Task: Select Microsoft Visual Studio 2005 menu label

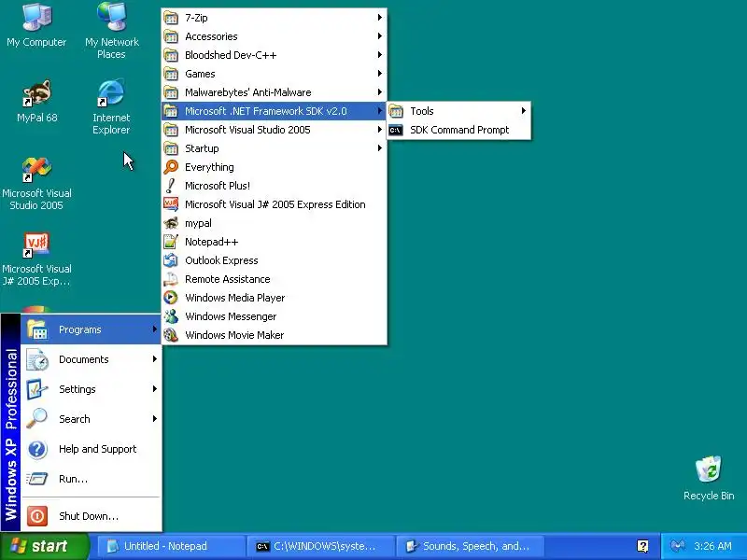Action: pyautogui.click(x=247, y=130)
